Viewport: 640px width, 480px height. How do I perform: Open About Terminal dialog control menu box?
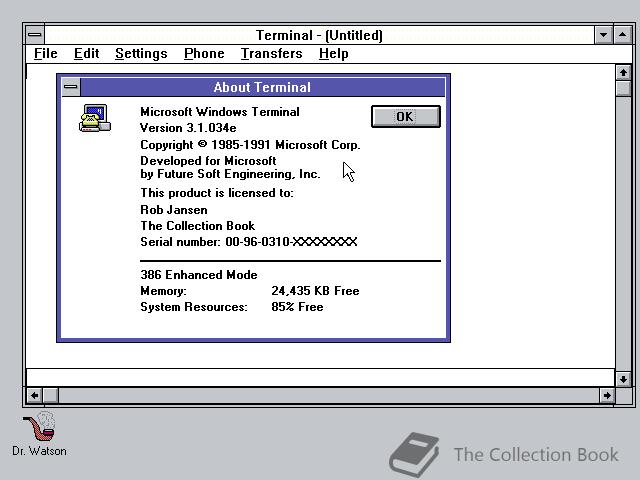click(71, 87)
